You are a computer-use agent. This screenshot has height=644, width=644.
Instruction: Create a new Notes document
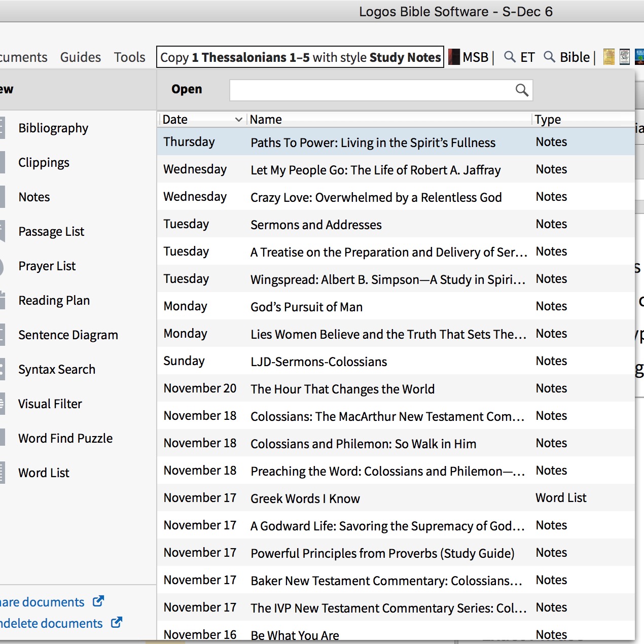click(x=34, y=197)
